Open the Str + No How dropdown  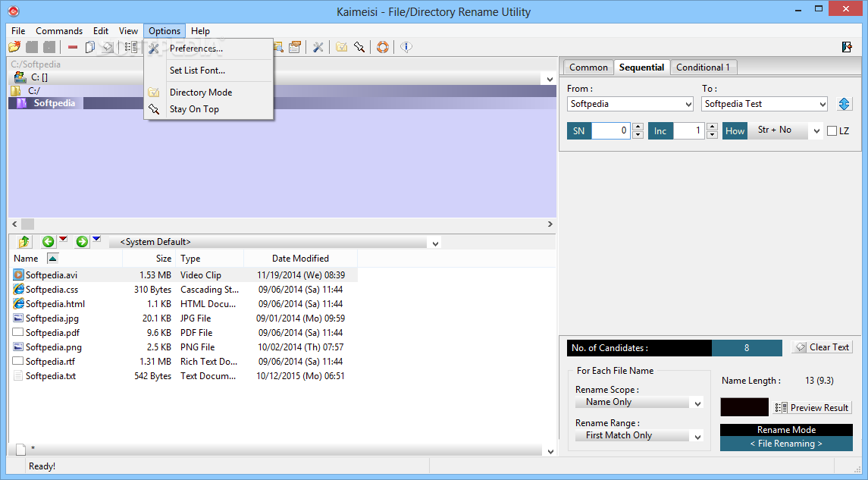(816, 132)
